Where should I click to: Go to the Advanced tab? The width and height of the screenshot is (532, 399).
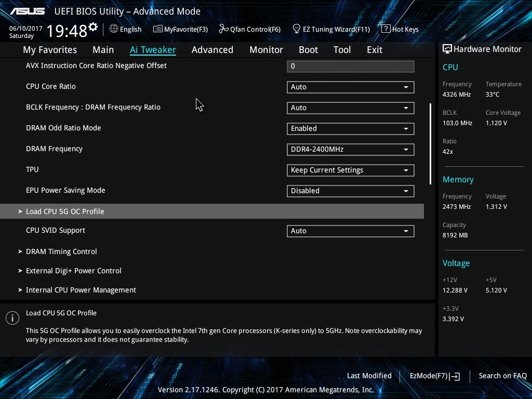click(212, 50)
